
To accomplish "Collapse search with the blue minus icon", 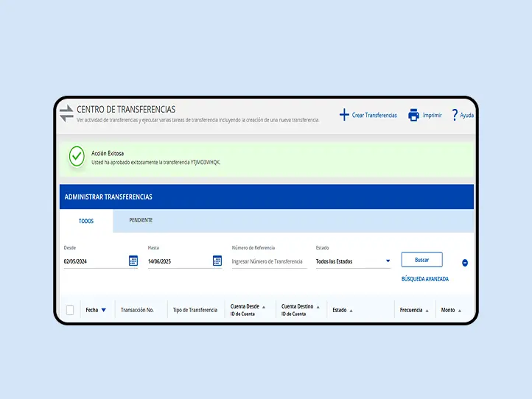I will (465, 263).
